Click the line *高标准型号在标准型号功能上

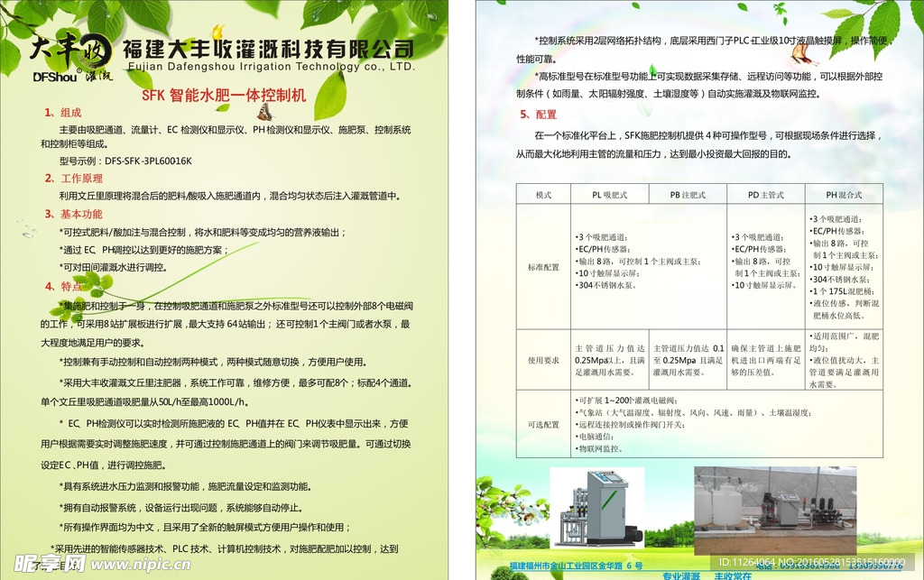pyautogui.click(x=709, y=77)
